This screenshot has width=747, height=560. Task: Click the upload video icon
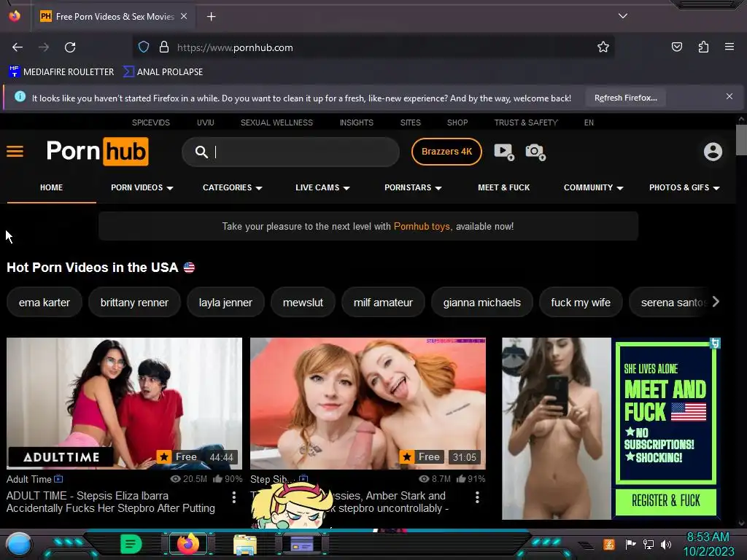[504, 152]
